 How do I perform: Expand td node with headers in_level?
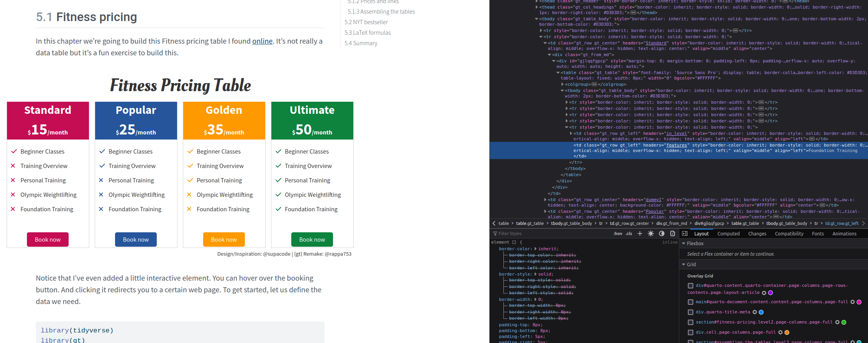coord(571,133)
